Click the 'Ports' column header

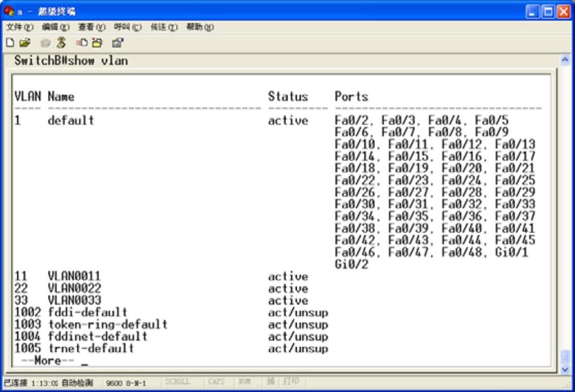[x=351, y=96]
